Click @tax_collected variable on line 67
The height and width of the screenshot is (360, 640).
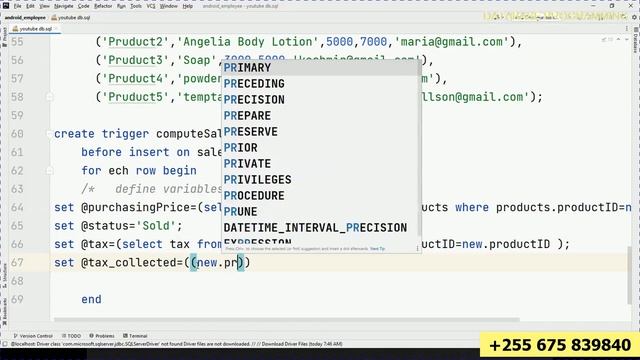[x=129, y=262]
